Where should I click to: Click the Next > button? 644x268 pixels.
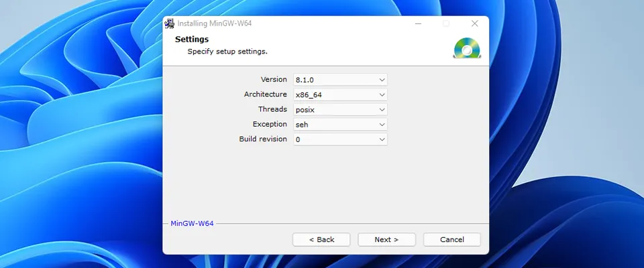tap(386, 240)
